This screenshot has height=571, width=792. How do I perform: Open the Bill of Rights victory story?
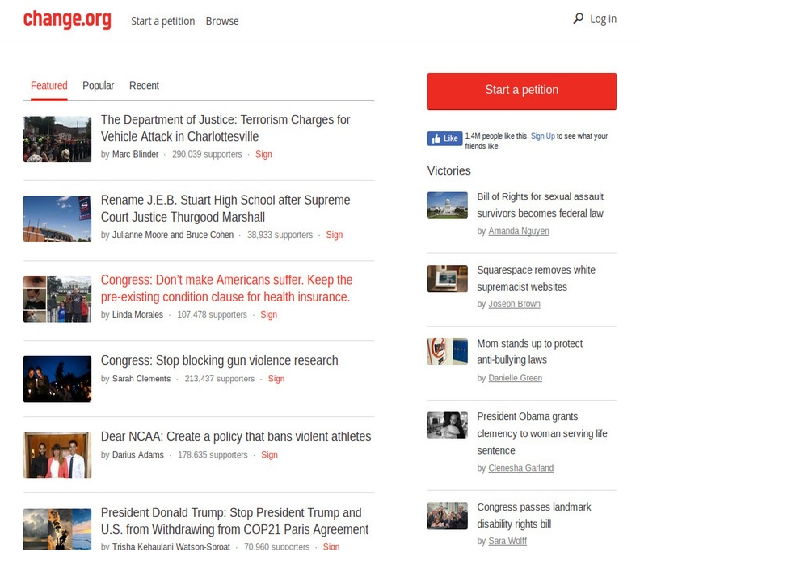pos(540,205)
